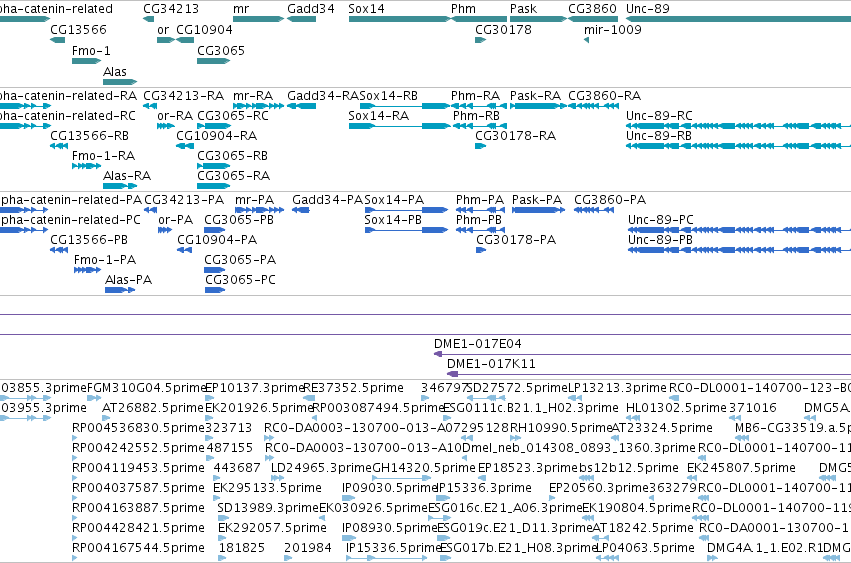Viewport: 851px width, 563px height.
Task: Open the EK292057.5prime EST label
Action: 272,528
